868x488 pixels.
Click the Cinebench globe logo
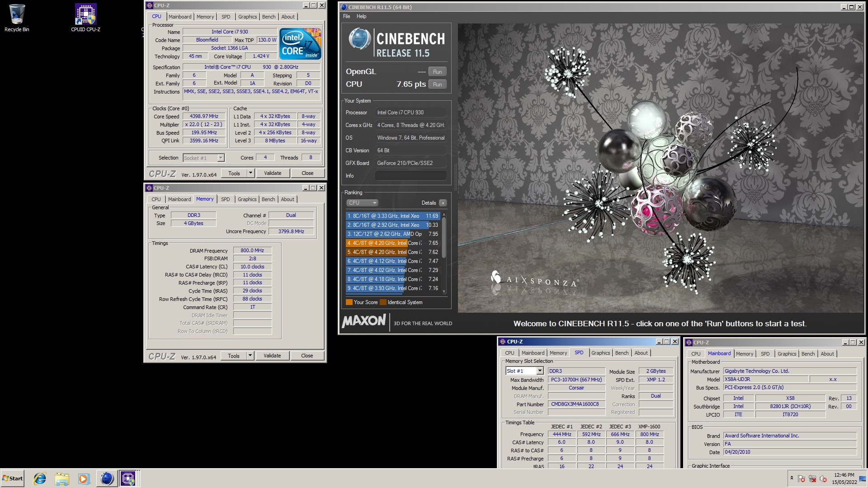(x=360, y=38)
